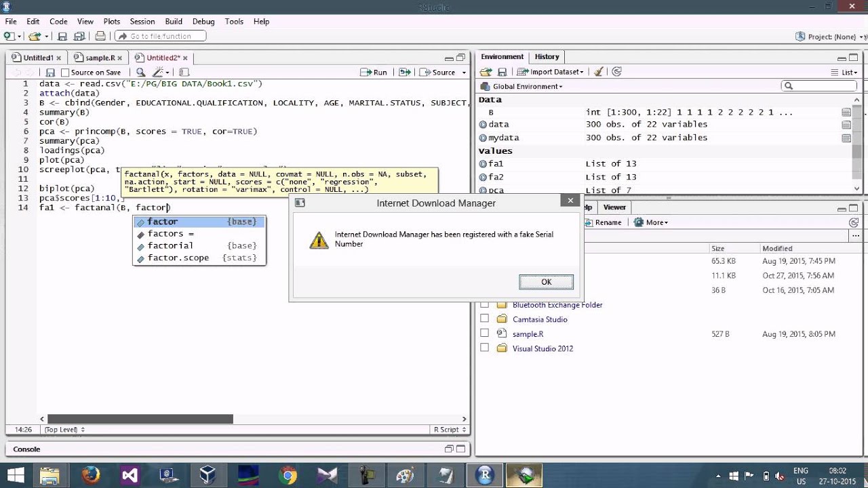868x488 pixels.
Task: Click the Environment search box
Action: point(819,86)
